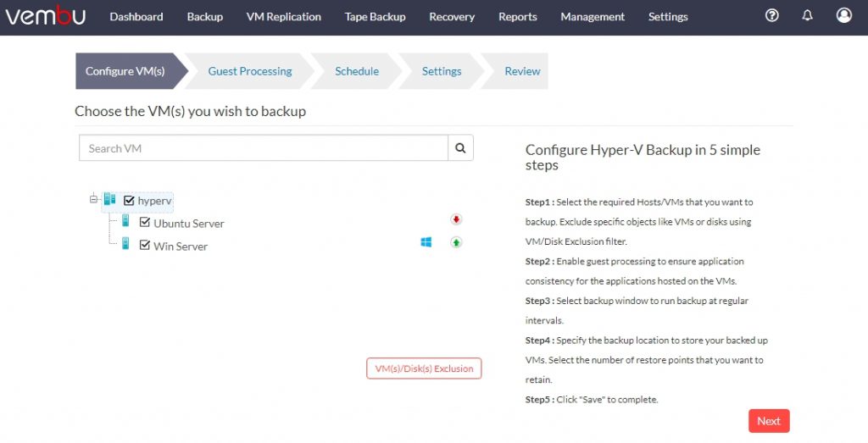Click the search magnifier button
The height and width of the screenshot is (443, 868).
click(x=460, y=148)
